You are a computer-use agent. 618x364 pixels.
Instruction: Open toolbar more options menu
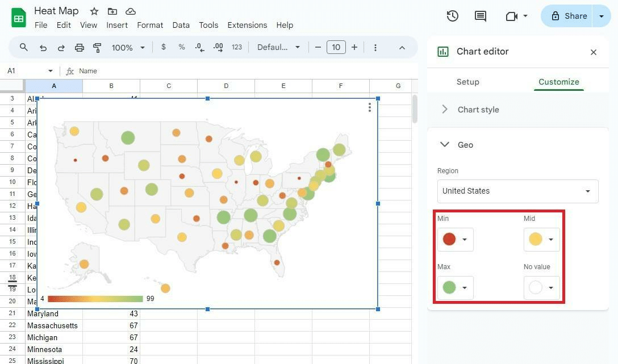click(375, 48)
